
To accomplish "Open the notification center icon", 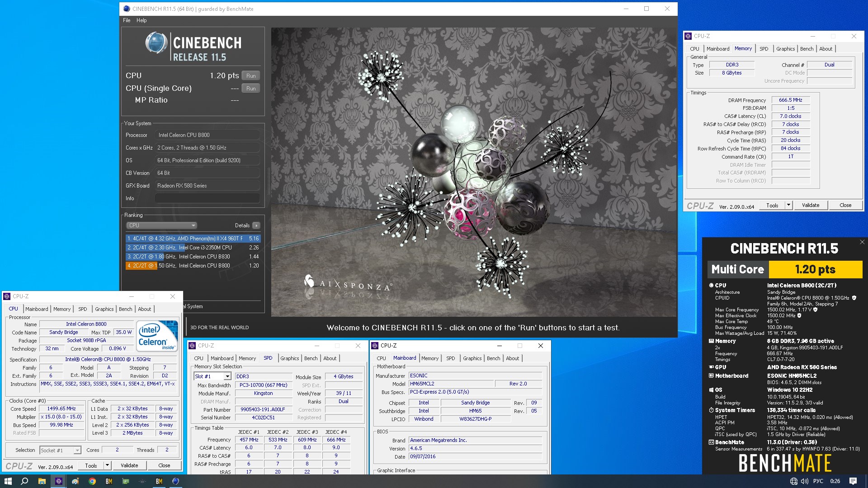I will 853,481.
